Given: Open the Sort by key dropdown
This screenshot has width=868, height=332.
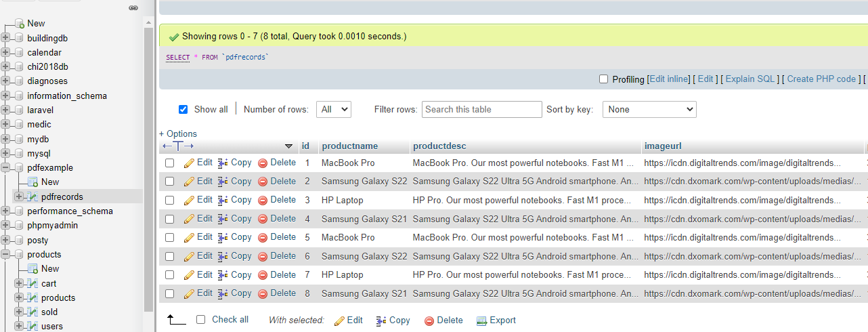Looking at the screenshot, I should pyautogui.click(x=649, y=109).
